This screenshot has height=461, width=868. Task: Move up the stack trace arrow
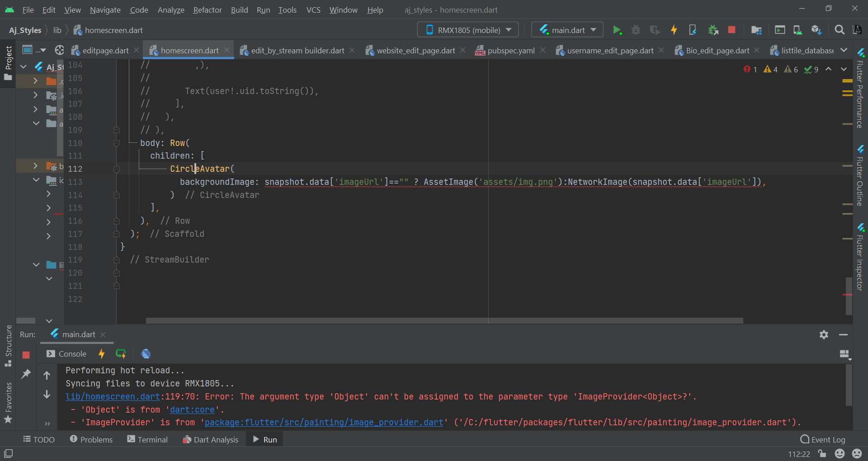pos(47,375)
